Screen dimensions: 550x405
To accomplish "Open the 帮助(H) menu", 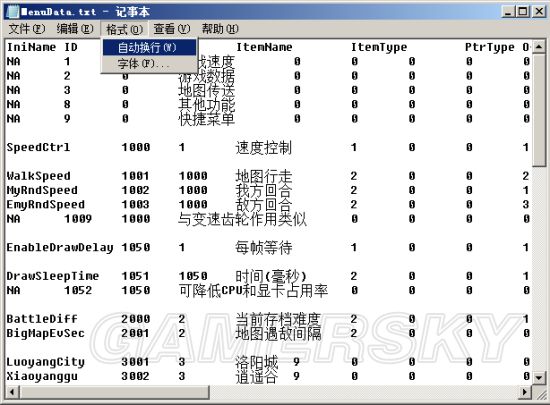I will (220, 29).
